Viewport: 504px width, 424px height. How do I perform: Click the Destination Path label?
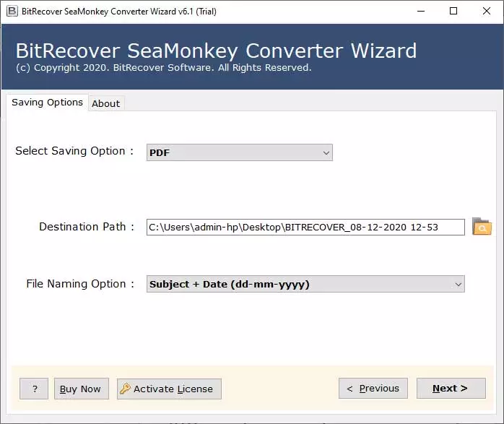click(x=87, y=227)
